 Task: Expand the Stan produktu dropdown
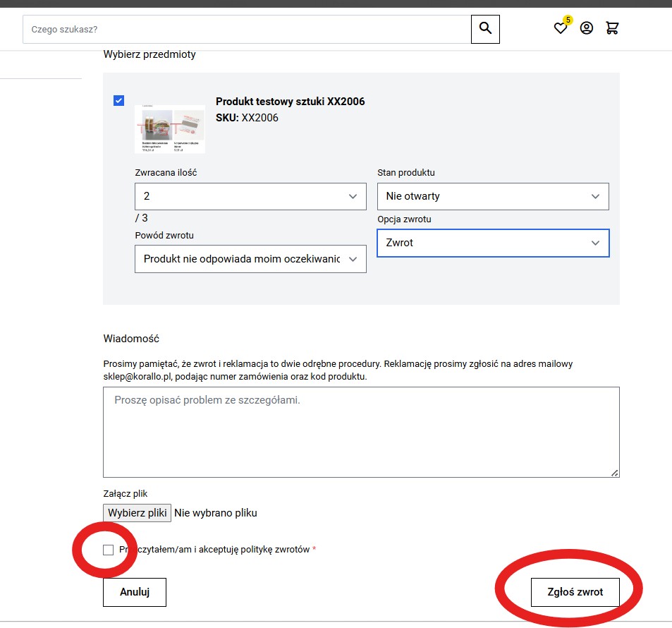point(493,197)
